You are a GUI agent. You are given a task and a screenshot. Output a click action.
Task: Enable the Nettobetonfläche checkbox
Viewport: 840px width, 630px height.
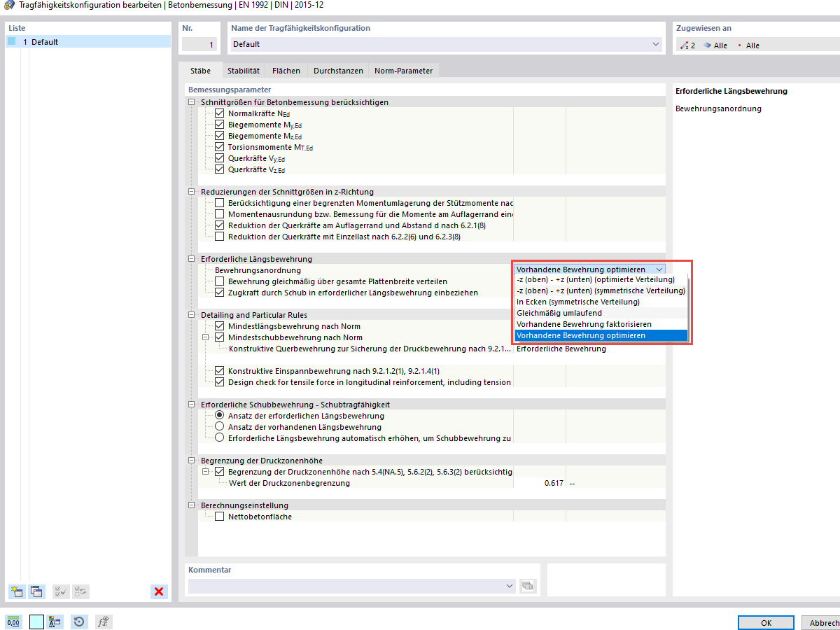coord(220,517)
